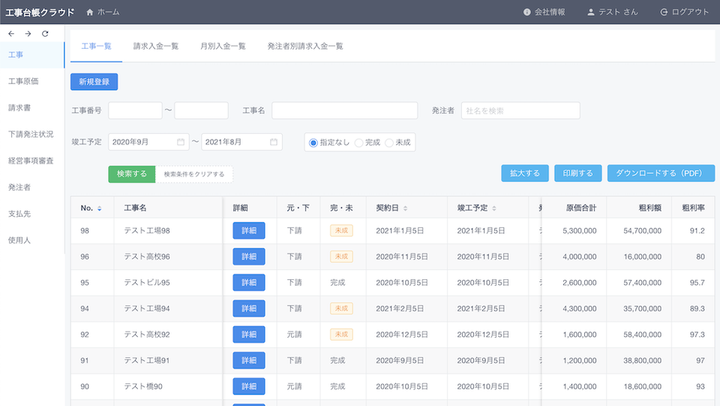The image size is (720, 406).
Task: Open calendar icon in 2021年8月 date field
Action: (x=274, y=142)
